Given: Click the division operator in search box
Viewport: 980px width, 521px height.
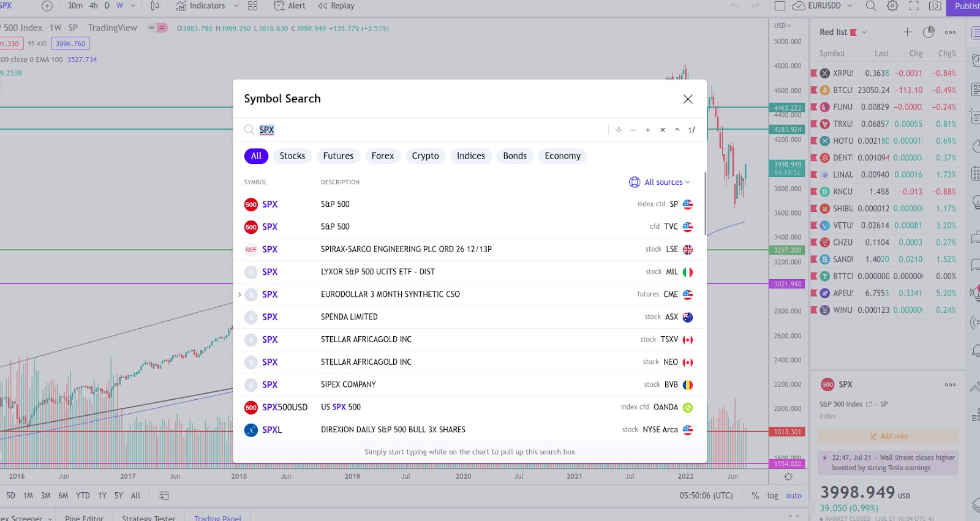Looking at the screenshot, I should click(x=619, y=130).
